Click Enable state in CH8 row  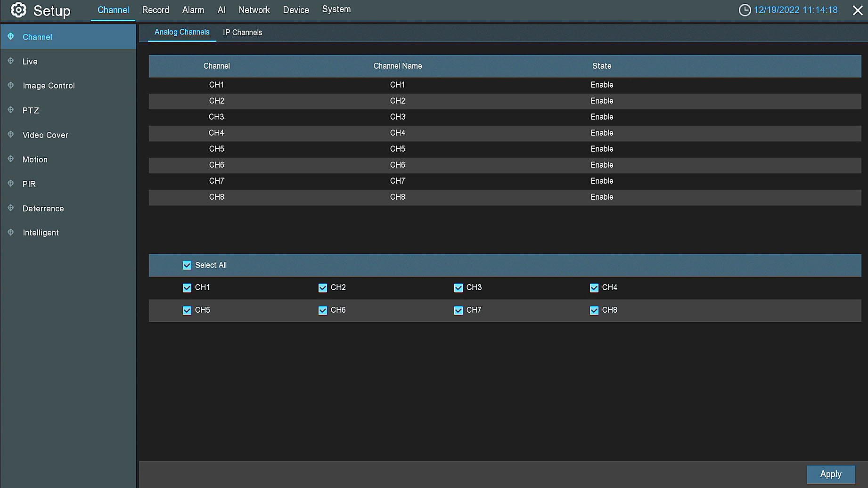[602, 197]
